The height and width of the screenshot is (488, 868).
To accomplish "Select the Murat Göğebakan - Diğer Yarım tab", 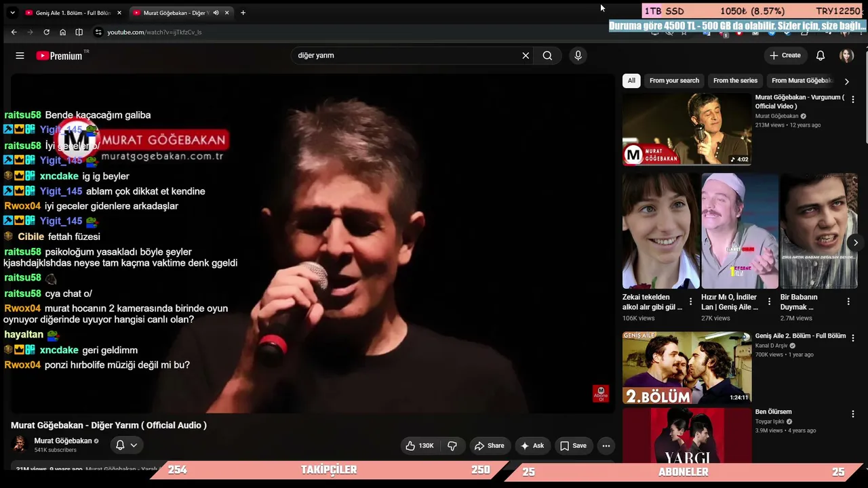I will tap(181, 13).
